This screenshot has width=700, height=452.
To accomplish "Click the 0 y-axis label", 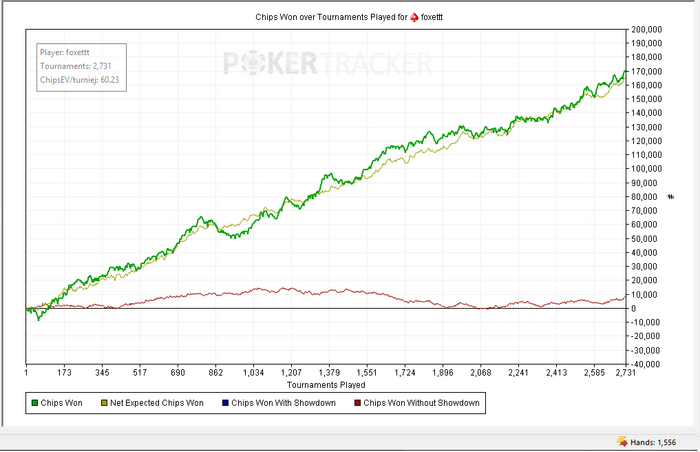I will coord(633,308).
